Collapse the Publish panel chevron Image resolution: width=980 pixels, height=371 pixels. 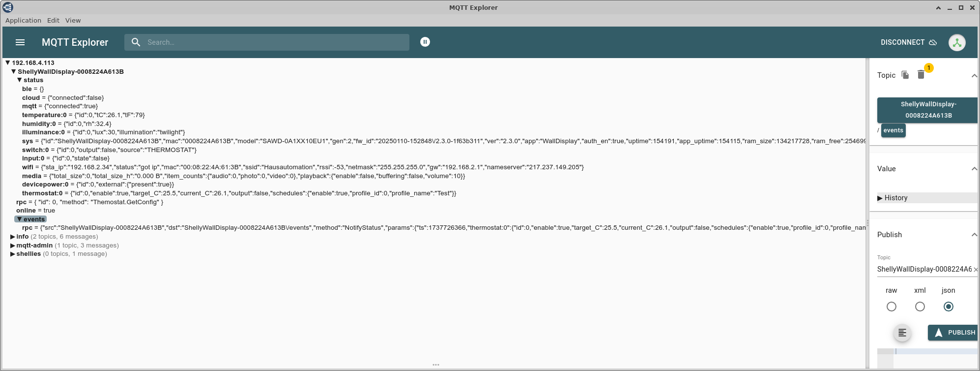tap(974, 235)
